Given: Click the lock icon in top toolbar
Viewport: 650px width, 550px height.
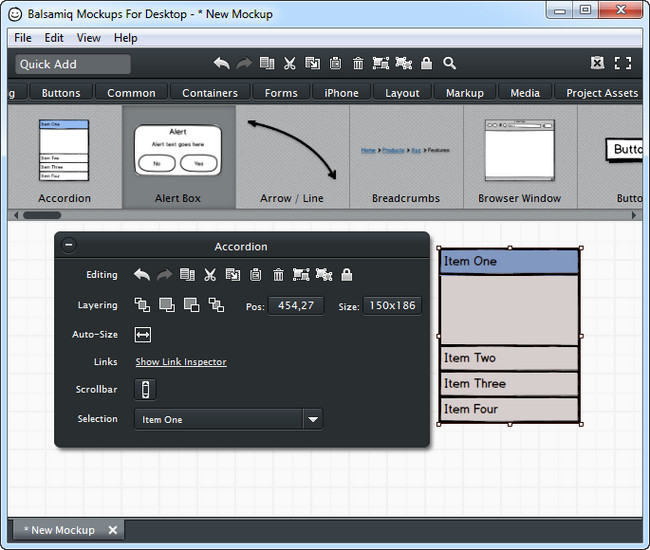Looking at the screenshot, I should pyautogui.click(x=427, y=63).
